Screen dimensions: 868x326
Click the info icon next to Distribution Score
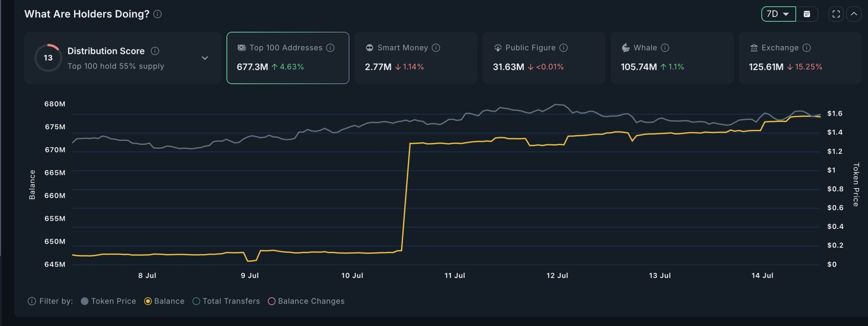tap(155, 51)
